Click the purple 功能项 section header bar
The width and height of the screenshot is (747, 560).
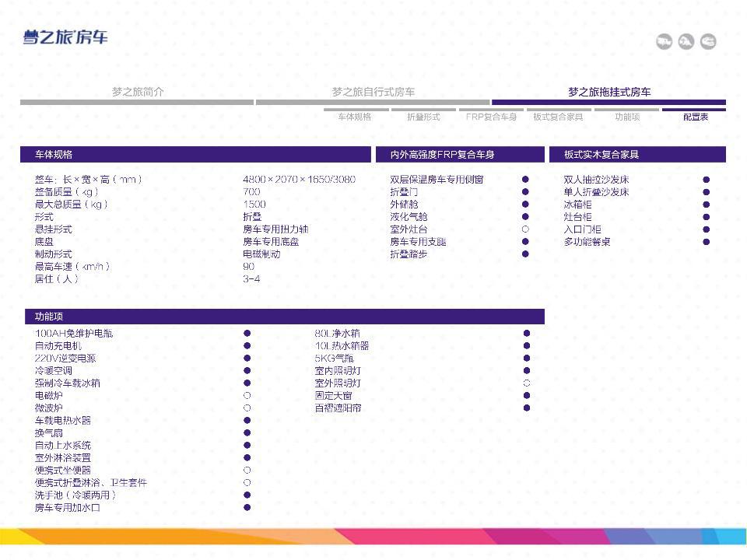click(x=282, y=317)
